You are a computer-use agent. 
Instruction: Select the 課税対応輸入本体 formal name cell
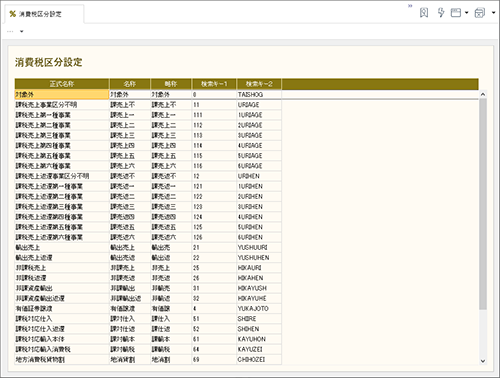(x=62, y=339)
